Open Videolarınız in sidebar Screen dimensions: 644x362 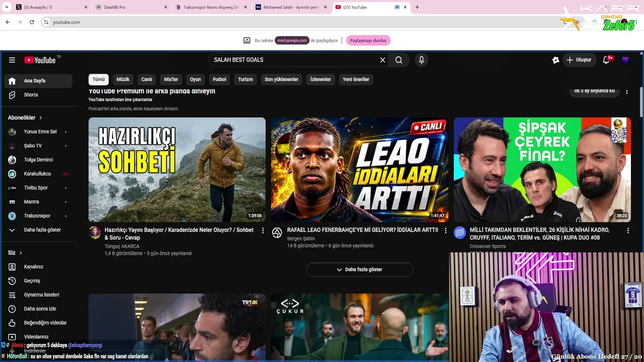click(x=38, y=337)
